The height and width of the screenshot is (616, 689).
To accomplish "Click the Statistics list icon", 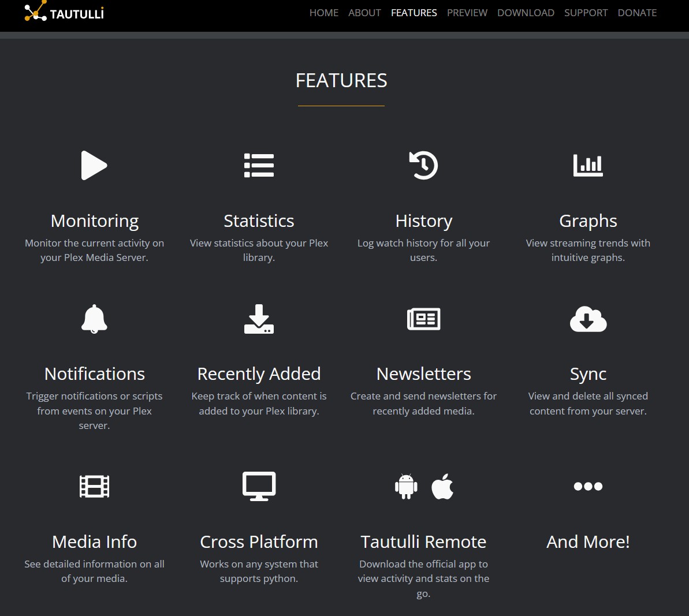I will click(x=259, y=165).
